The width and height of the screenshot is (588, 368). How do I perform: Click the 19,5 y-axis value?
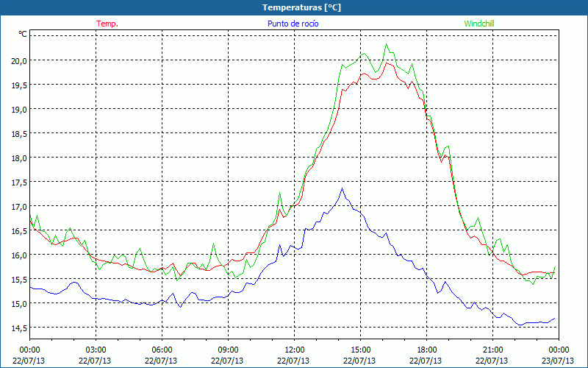19,85
